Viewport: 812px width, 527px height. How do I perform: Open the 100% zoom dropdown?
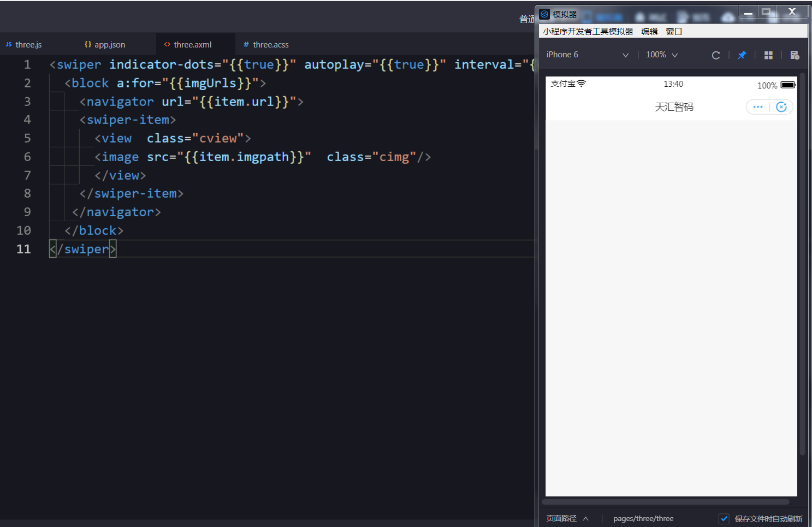pyautogui.click(x=662, y=55)
